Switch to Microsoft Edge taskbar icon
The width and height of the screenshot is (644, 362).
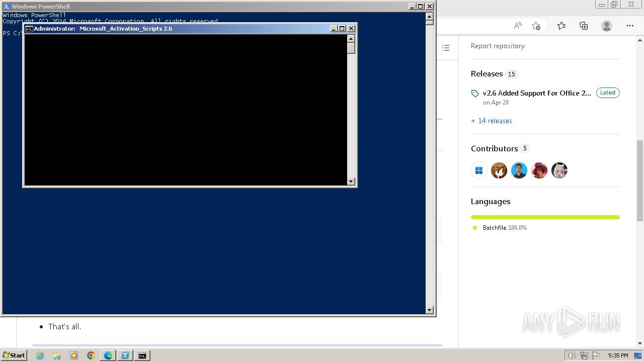(108, 355)
